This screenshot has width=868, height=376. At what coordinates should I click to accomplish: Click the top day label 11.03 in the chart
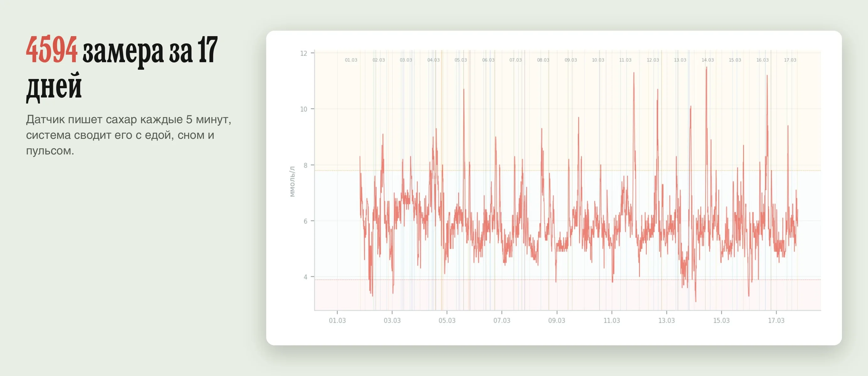click(x=625, y=60)
